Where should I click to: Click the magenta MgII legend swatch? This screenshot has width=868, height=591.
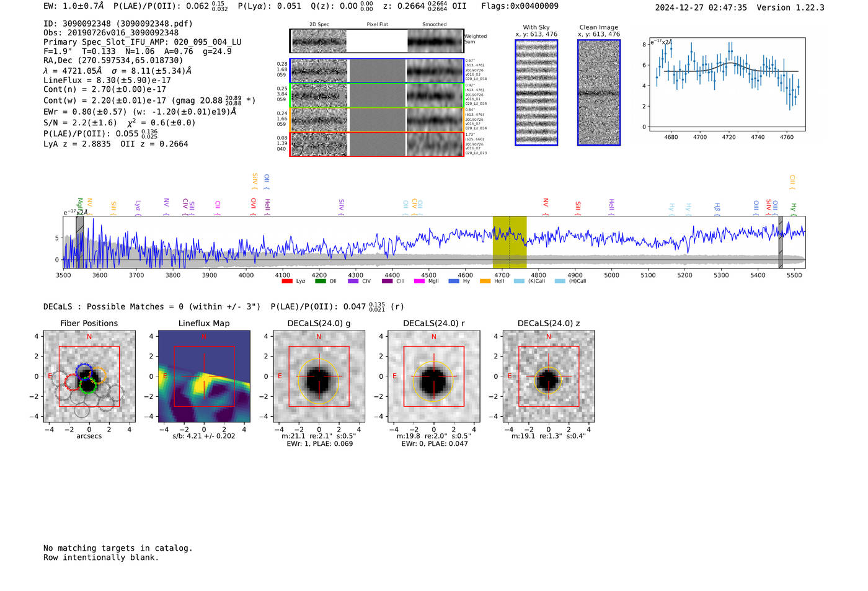click(x=420, y=281)
